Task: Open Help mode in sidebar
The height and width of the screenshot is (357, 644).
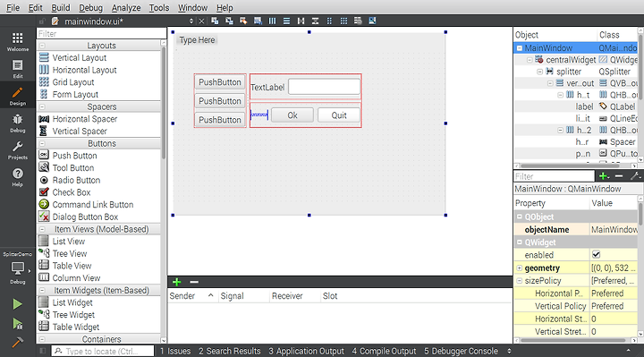Action: [x=17, y=177]
